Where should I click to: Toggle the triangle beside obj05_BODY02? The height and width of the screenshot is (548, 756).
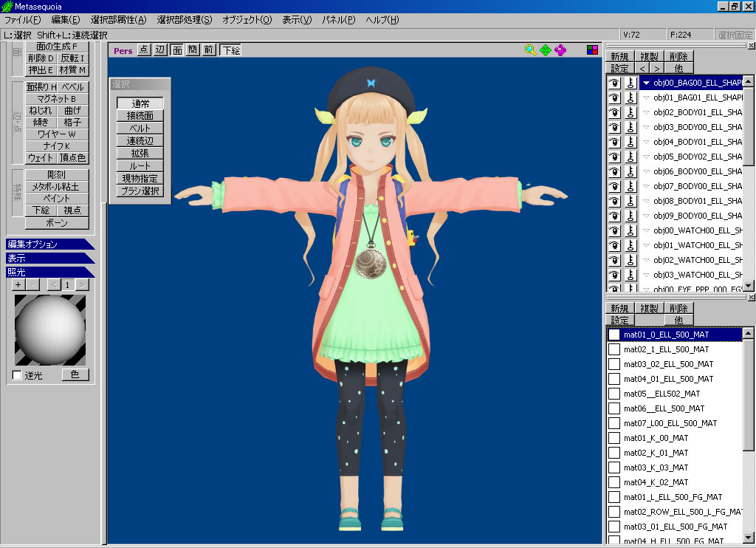tap(646, 157)
